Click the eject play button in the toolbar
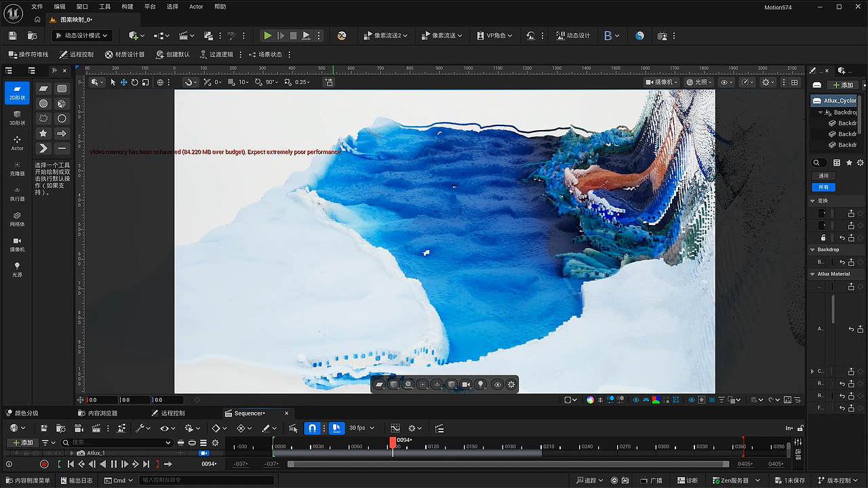 coord(307,35)
